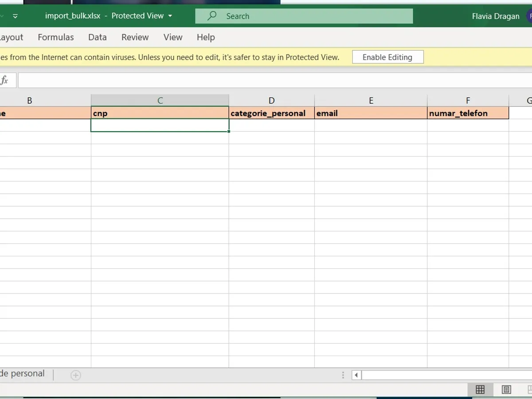Open Customize Quick Access Toolbar dropdown
Screen dimensions: 532x399
pos(15,16)
